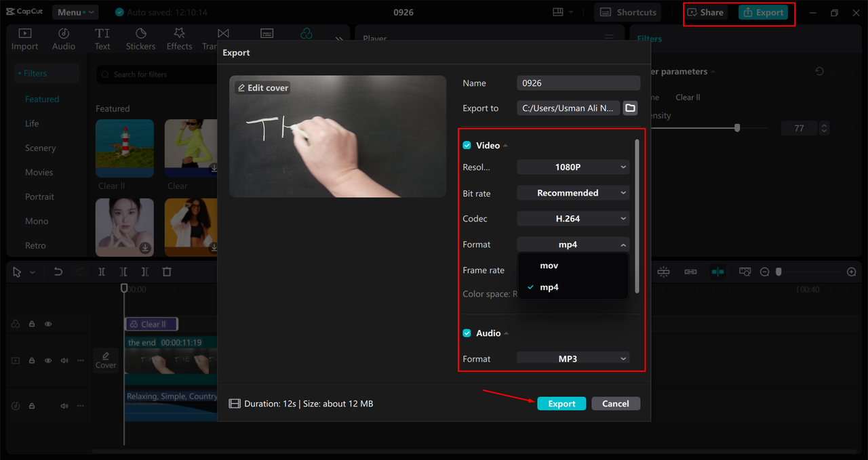Click the layout icon in title bar
This screenshot has height=460, width=868.
(558, 12)
